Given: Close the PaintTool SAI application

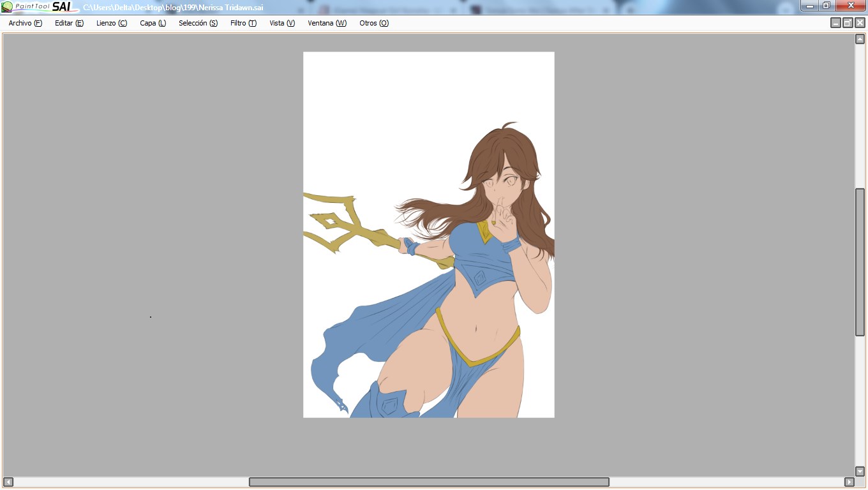Looking at the screenshot, I should pyautogui.click(x=850, y=6).
